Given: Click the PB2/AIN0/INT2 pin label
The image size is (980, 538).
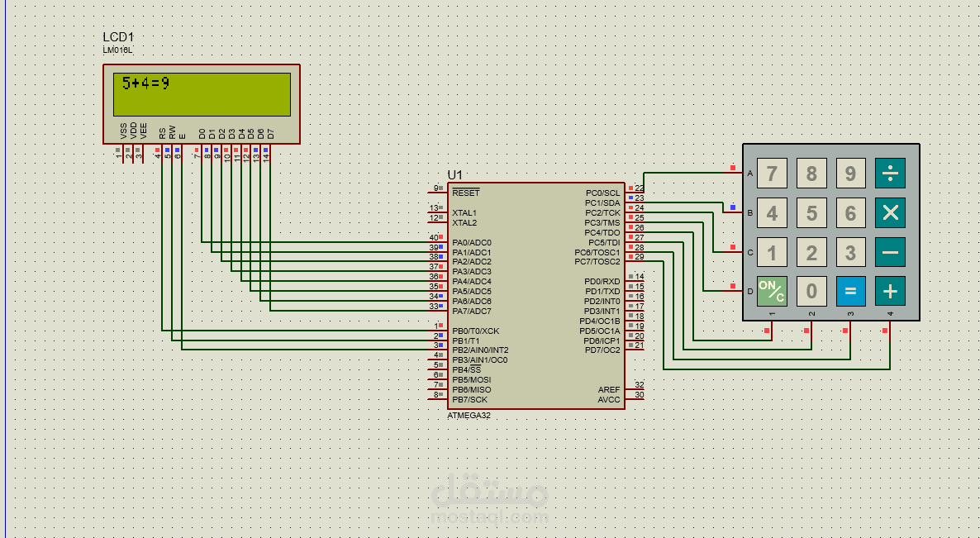Looking at the screenshot, I should [x=480, y=350].
